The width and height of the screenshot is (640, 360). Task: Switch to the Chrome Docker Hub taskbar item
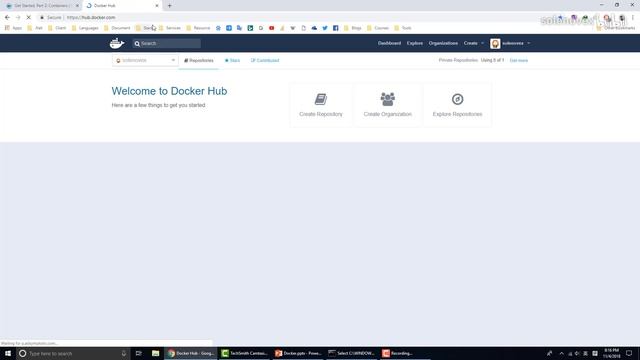pyautogui.click(x=191, y=353)
